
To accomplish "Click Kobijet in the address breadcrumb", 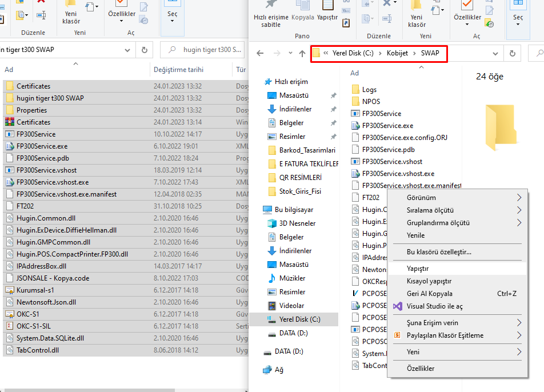I will click(x=397, y=53).
